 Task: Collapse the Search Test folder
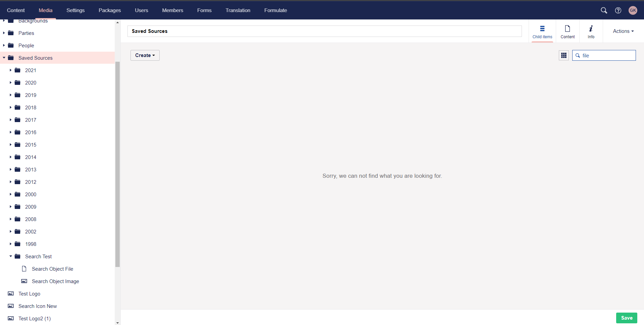[10, 256]
